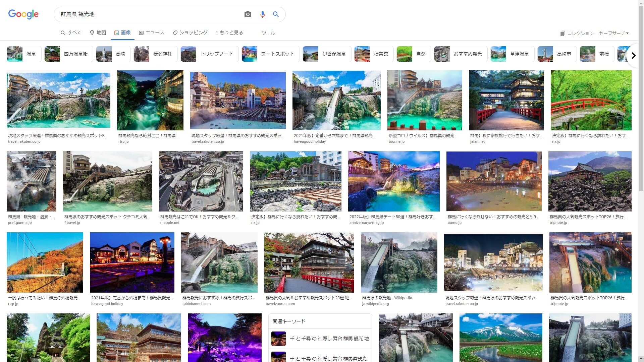Click the magnifying glass search button

click(276, 14)
